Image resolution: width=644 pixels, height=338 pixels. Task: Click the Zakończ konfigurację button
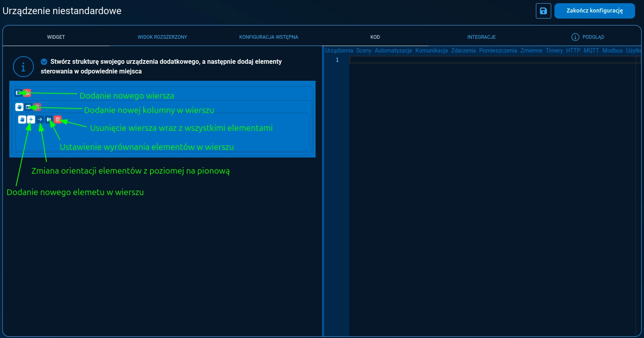pos(594,11)
